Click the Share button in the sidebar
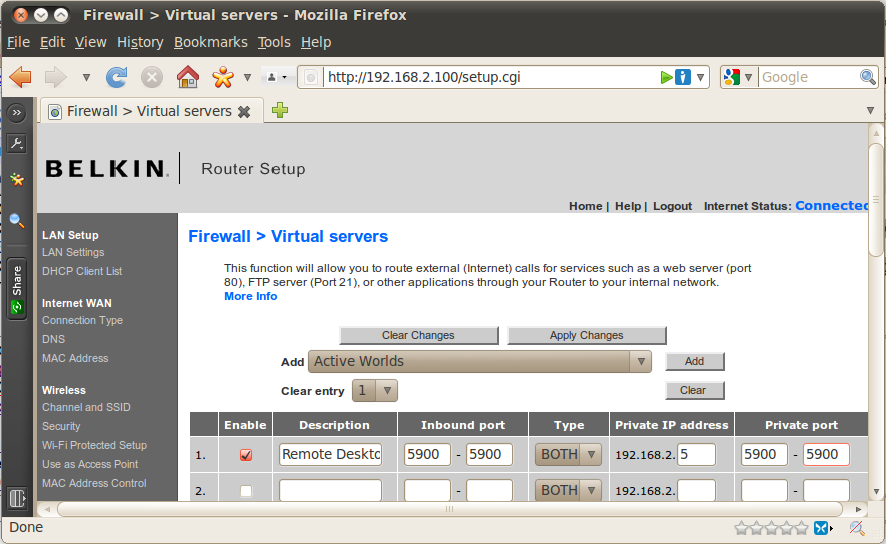This screenshot has width=886, height=544. [17, 289]
